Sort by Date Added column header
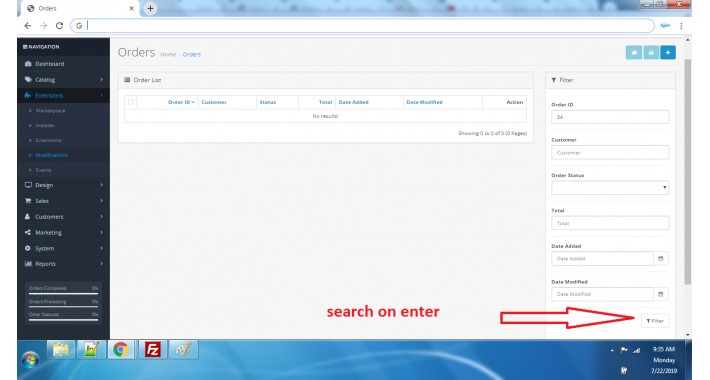Viewport: 710px width, 380px height. (353, 102)
